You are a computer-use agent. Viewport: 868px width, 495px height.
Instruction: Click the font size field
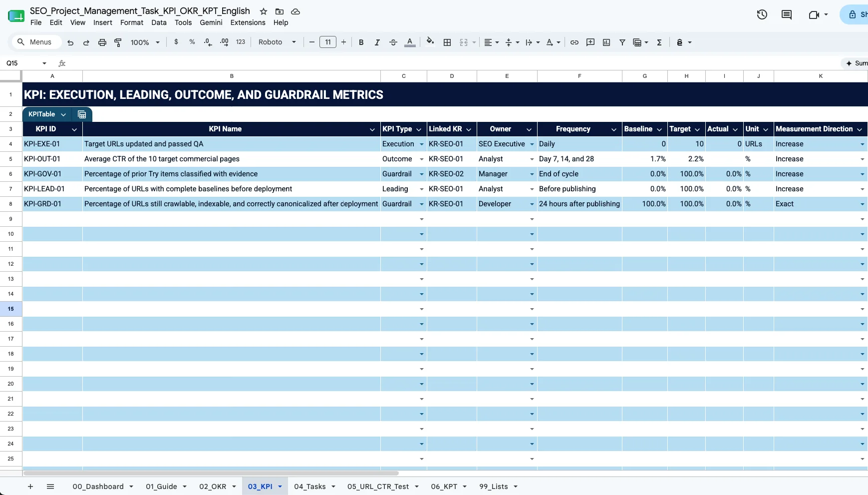point(328,42)
